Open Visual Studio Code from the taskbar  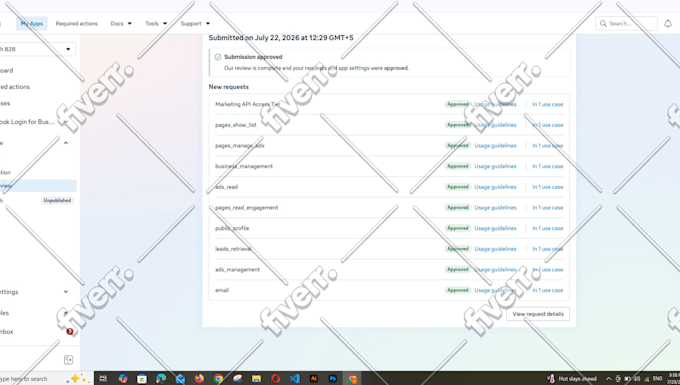click(294, 378)
